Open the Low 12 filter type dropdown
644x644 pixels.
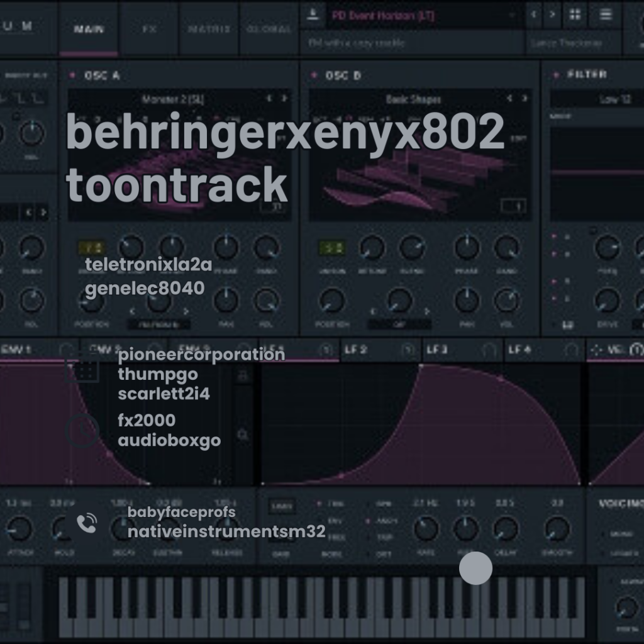[x=614, y=99]
